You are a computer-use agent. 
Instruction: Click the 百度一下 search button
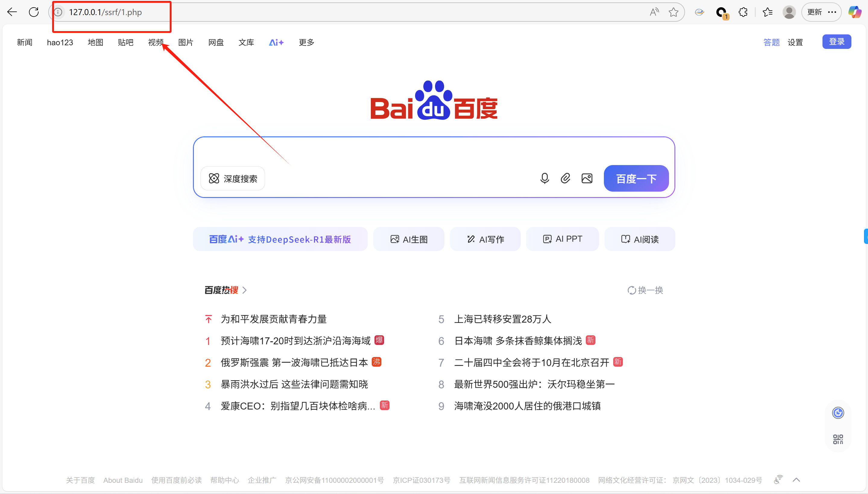[x=636, y=178]
